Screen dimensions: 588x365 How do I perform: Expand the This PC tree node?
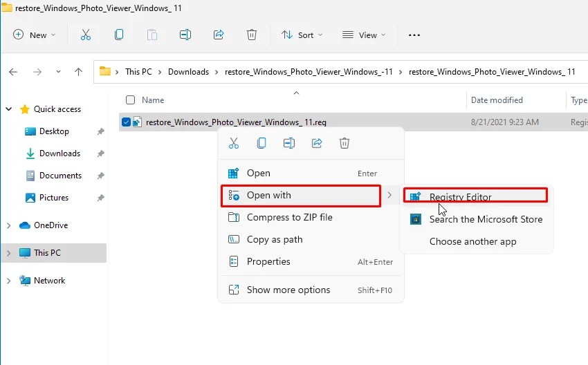pyautogui.click(x=8, y=253)
